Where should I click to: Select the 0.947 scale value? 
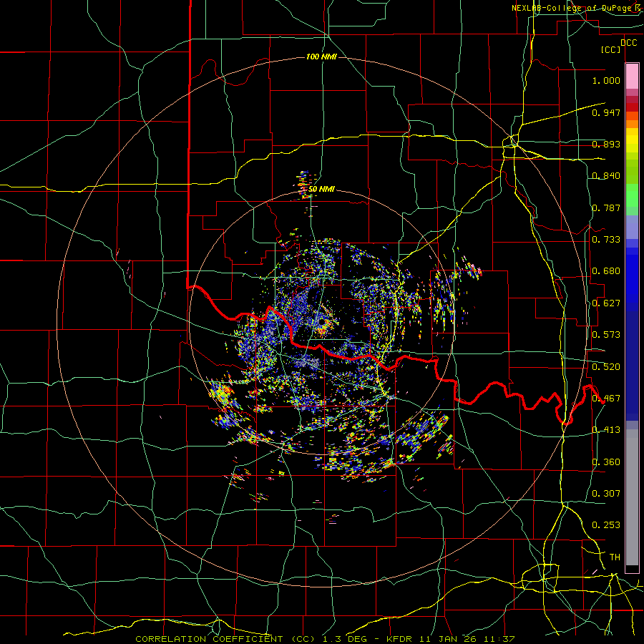[x=606, y=112]
